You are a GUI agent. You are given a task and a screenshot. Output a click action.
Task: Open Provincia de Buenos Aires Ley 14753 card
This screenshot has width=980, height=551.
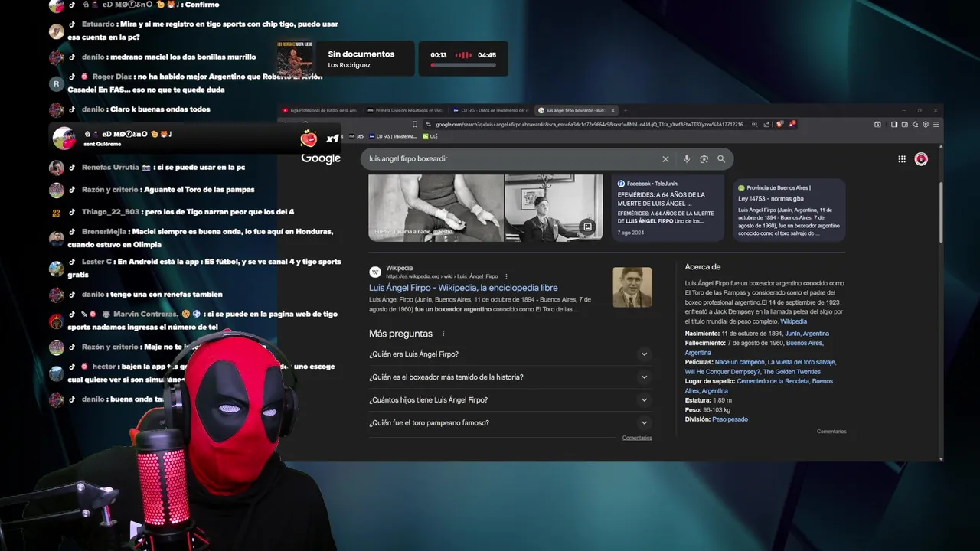[789, 210]
